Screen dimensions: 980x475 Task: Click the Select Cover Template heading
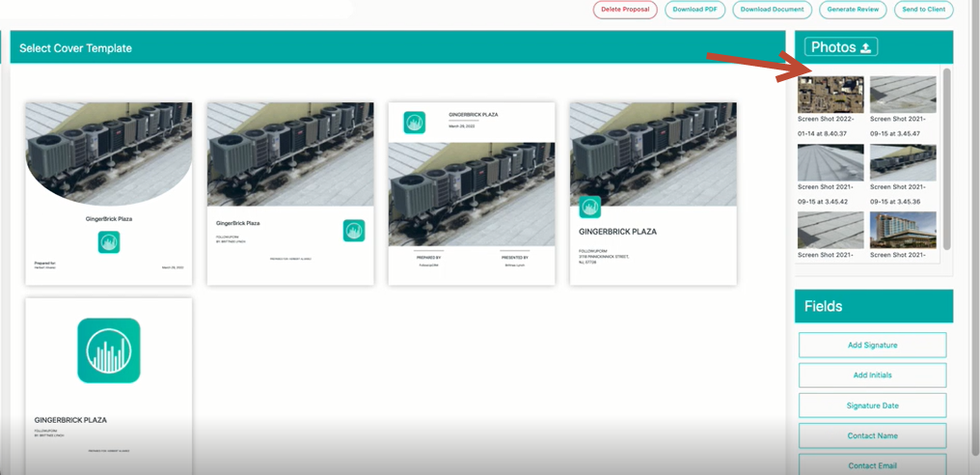tap(75, 48)
